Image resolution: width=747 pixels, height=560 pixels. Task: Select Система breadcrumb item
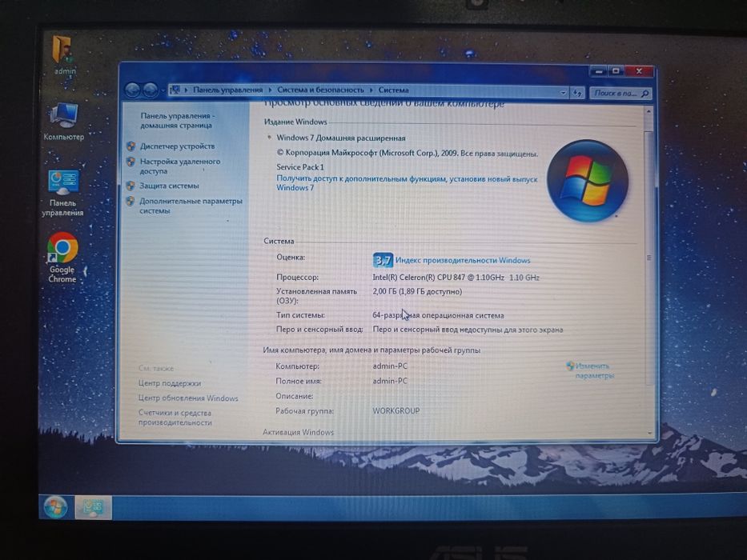[393, 90]
